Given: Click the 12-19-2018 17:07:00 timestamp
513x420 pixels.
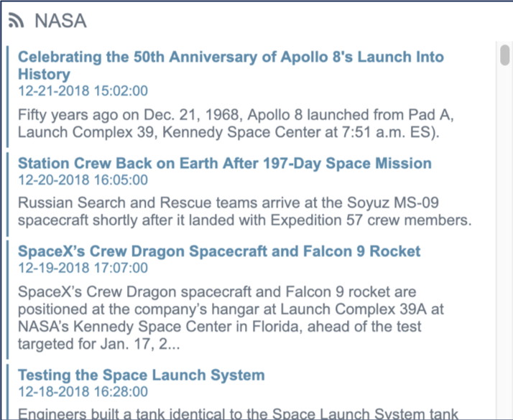Looking at the screenshot, I should coord(83,268).
